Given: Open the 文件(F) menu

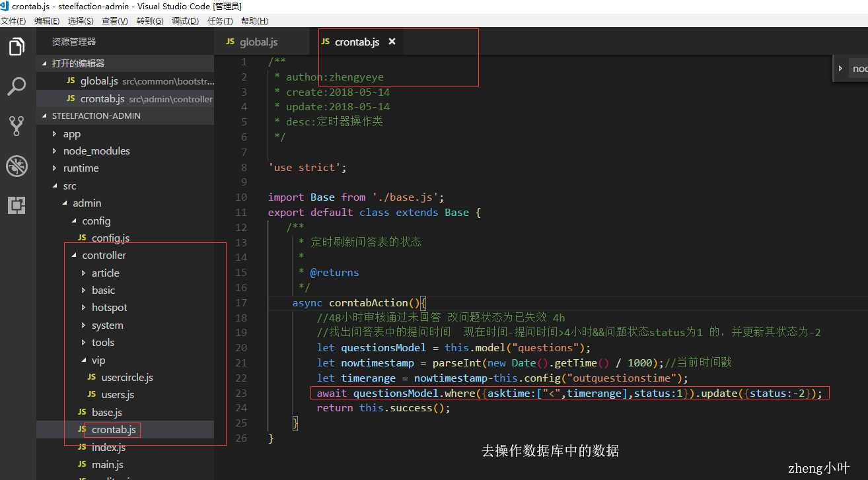Looking at the screenshot, I should (x=13, y=21).
